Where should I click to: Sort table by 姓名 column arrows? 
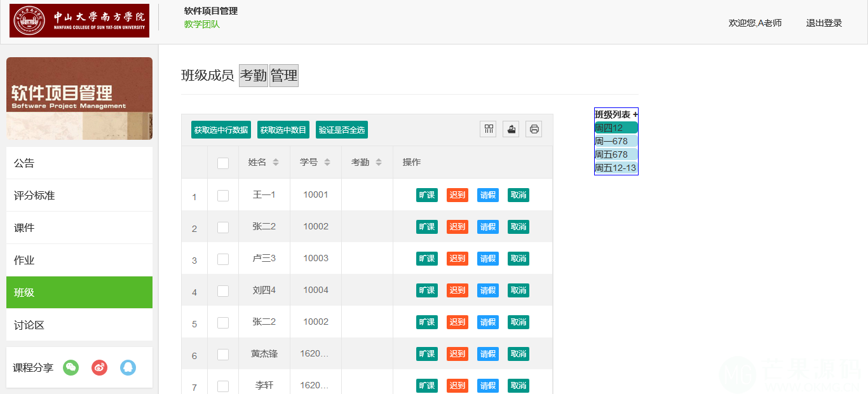coord(276,163)
